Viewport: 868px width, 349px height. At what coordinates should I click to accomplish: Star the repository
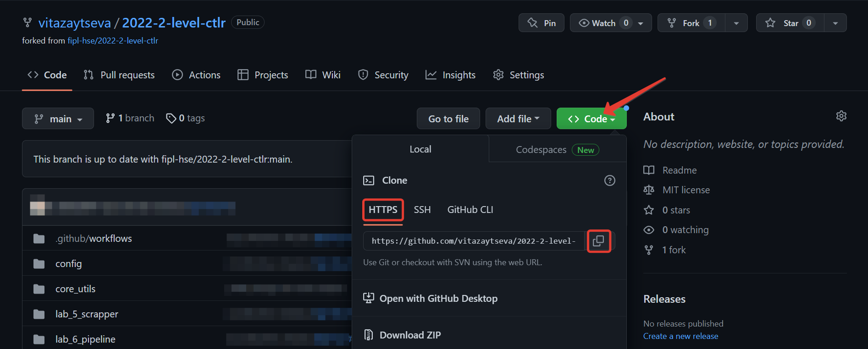tap(790, 23)
